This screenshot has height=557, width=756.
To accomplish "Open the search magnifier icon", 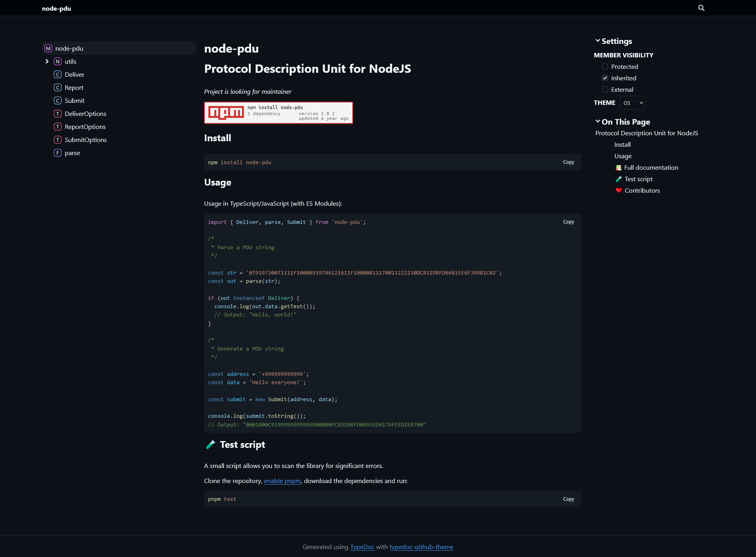I will coord(701,8).
